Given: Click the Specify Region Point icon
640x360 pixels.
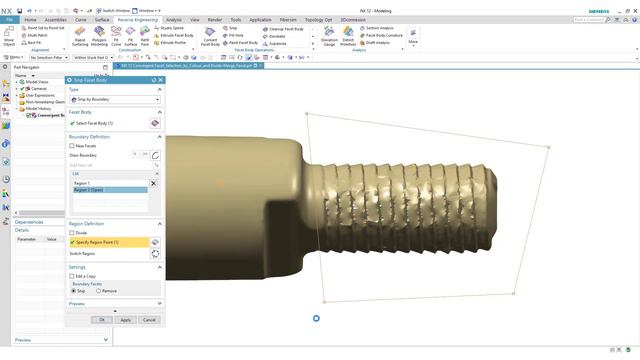Looking at the screenshot, I should pos(155,242).
